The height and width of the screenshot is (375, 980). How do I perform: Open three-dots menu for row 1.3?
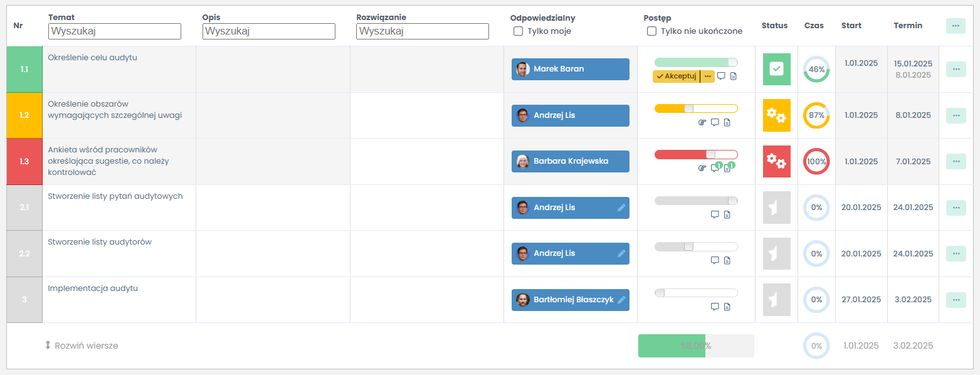tap(956, 161)
